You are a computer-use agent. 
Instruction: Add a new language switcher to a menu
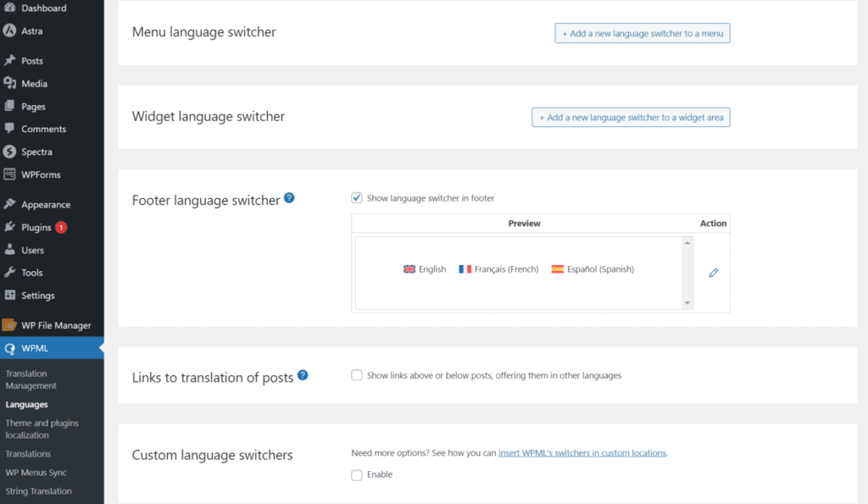[643, 33]
